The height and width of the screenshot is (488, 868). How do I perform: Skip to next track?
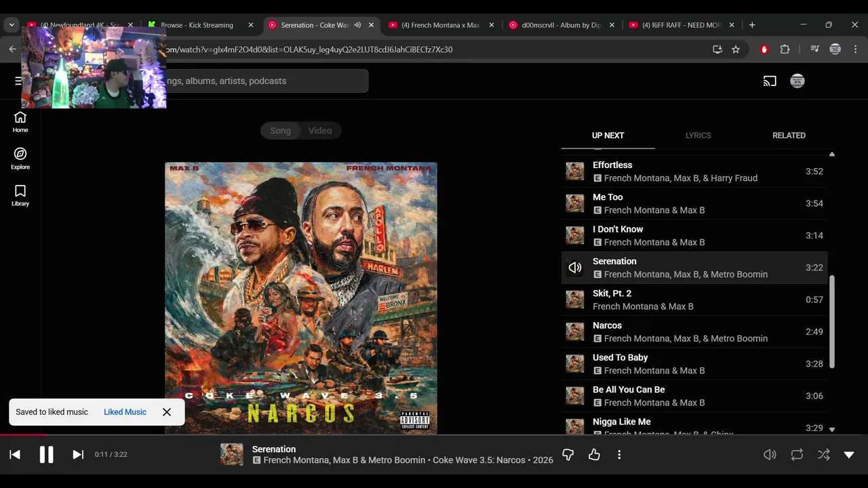[x=78, y=455]
